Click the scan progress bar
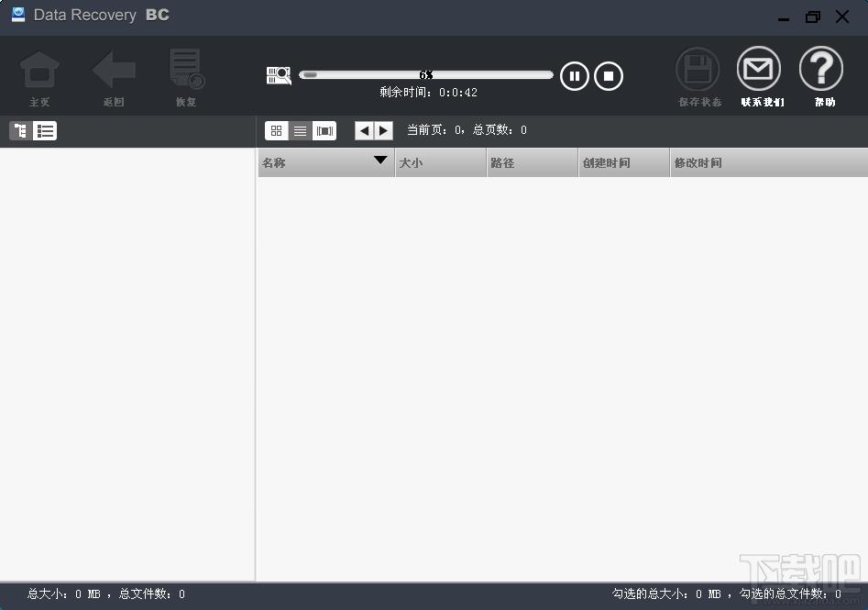Image resolution: width=868 pixels, height=610 pixels. point(426,75)
